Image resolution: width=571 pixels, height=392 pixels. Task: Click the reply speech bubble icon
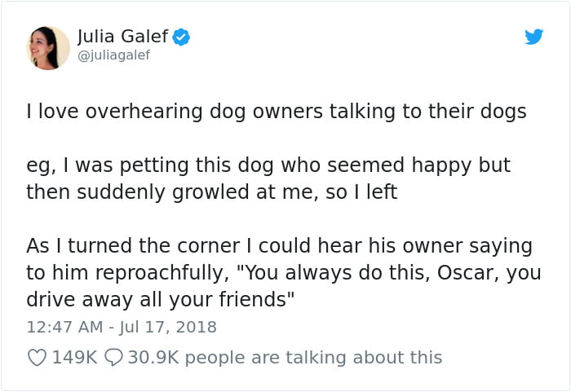click(x=113, y=358)
